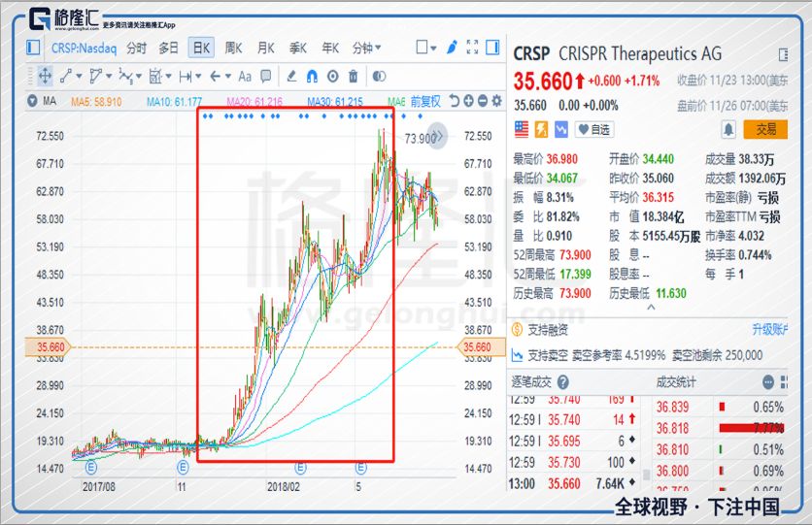
Task: Click the 支持融资 margin coin icon
Action: pos(517,330)
